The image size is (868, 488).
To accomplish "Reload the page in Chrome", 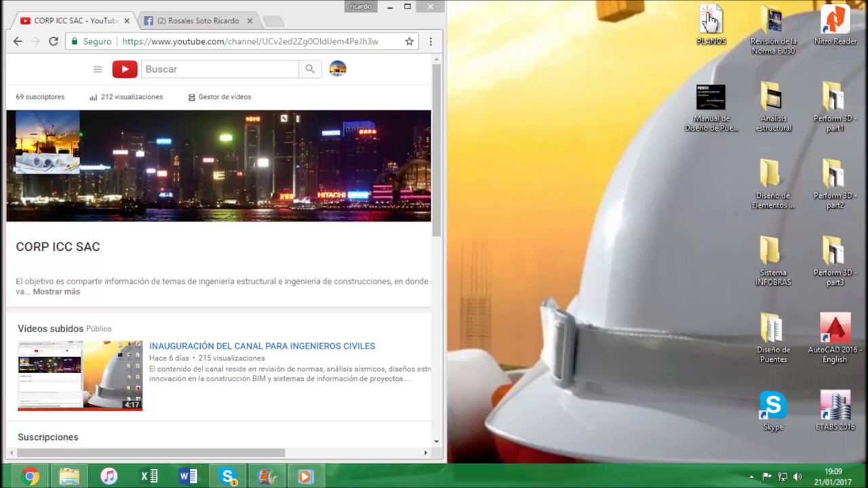I will [x=54, y=41].
